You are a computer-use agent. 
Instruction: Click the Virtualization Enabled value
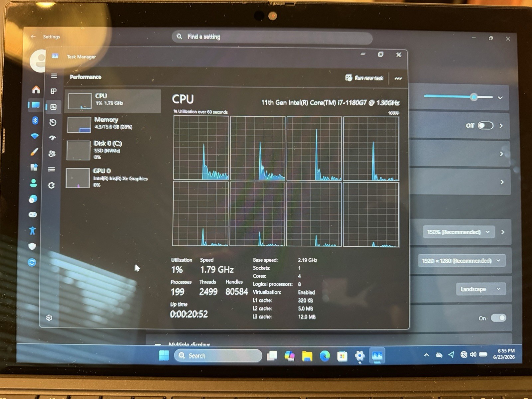(x=306, y=292)
